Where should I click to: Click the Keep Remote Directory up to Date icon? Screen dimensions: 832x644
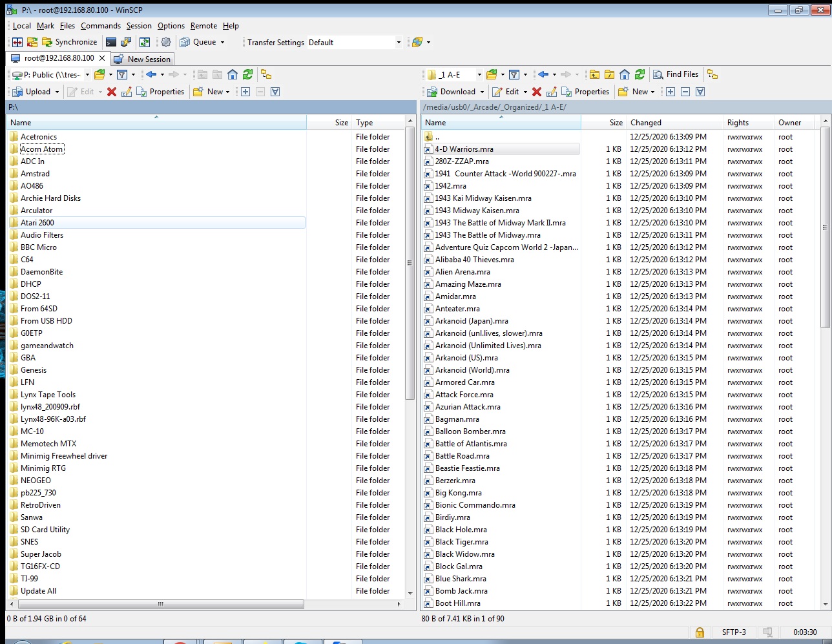32,42
